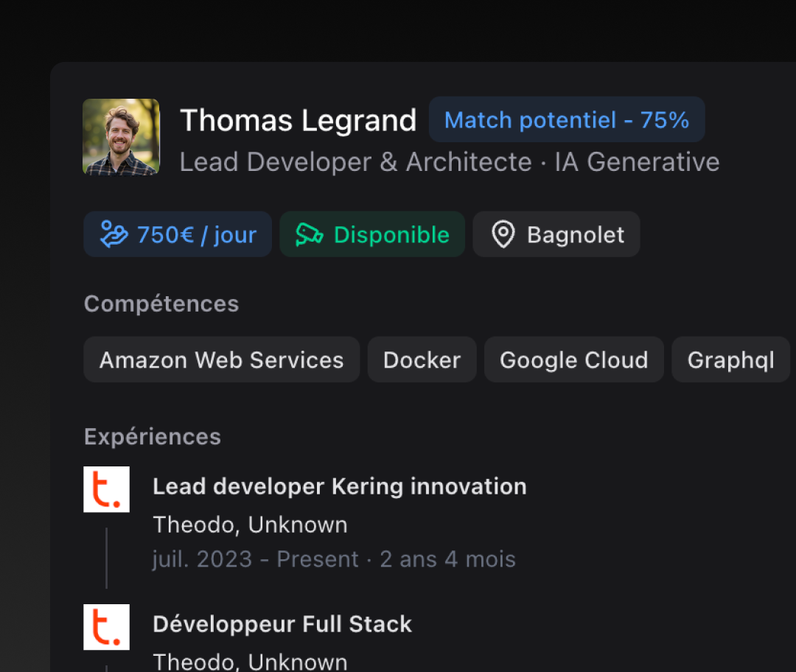
Task: Click the Graphql skill tag
Action: pyautogui.click(x=730, y=360)
